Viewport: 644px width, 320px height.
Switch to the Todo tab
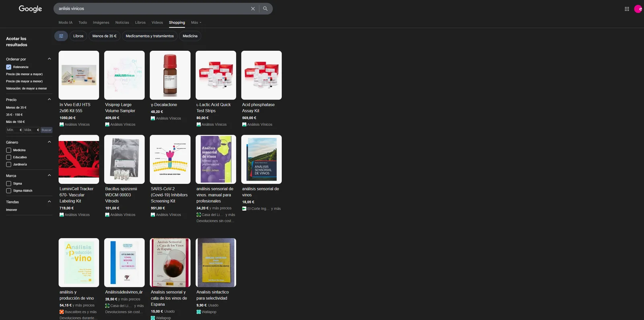[83, 23]
